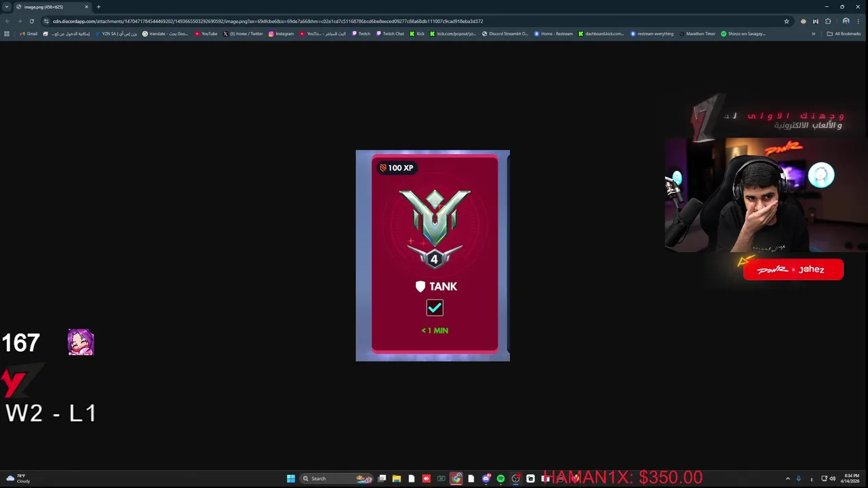The width and height of the screenshot is (868, 488).
Task: Open Spotify from taskbar
Action: coord(500,479)
